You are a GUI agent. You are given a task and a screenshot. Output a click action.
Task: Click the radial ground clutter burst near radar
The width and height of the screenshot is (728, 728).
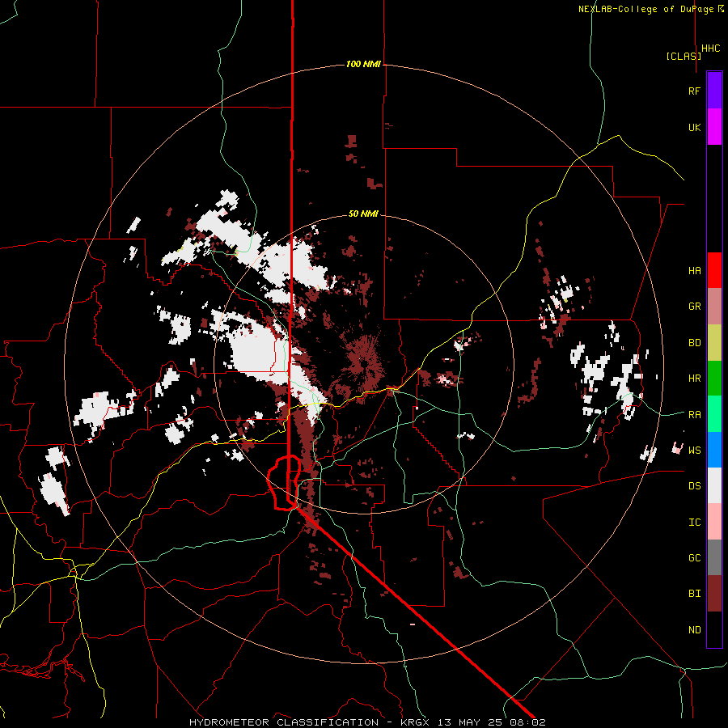(x=363, y=363)
